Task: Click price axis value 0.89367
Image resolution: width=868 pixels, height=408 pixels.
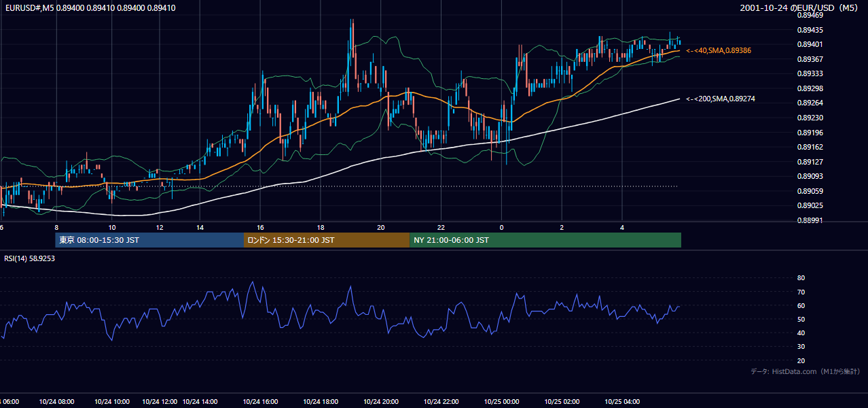Action: click(812, 59)
